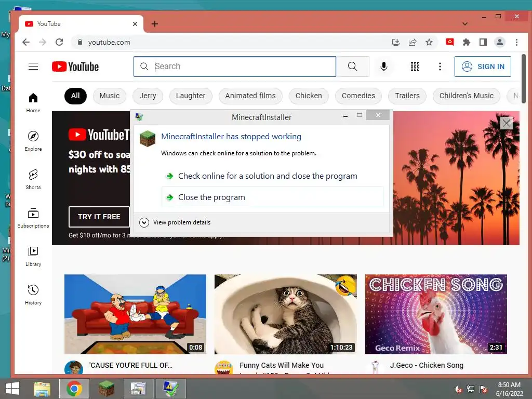Viewport: 532px width, 399px height.
Task: Click the youtube.com address bar
Action: [x=231, y=42]
